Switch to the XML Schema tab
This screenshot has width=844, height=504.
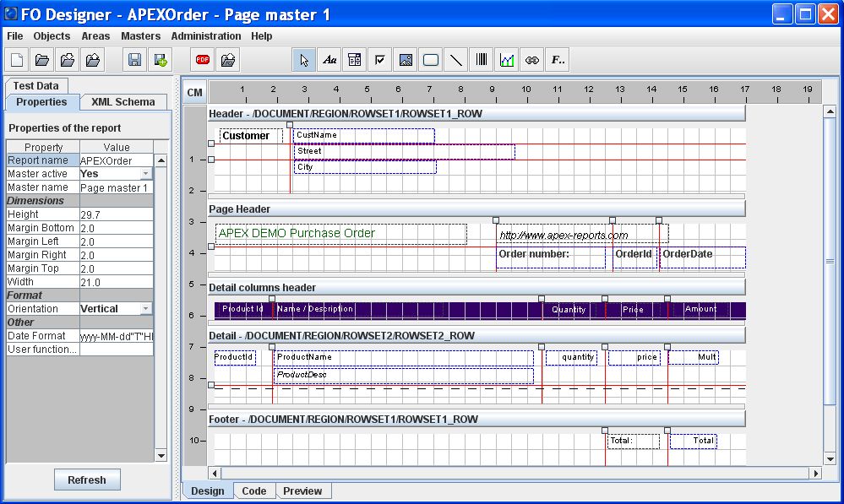(123, 102)
